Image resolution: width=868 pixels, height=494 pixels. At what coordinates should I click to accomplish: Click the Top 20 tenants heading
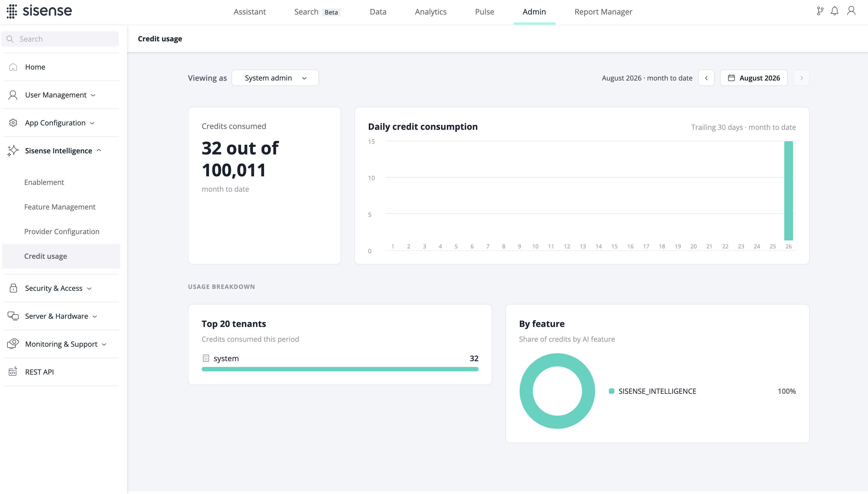click(x=234, y=324)
